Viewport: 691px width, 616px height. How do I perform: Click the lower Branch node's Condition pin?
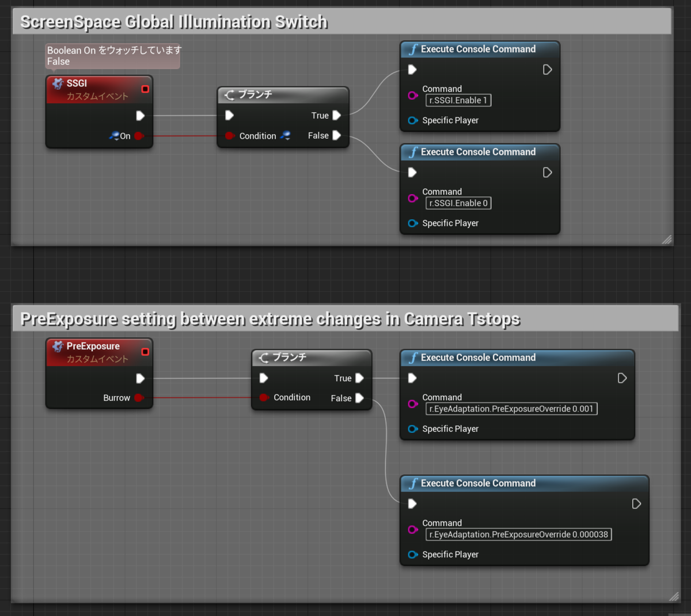(x=264, y=397)
